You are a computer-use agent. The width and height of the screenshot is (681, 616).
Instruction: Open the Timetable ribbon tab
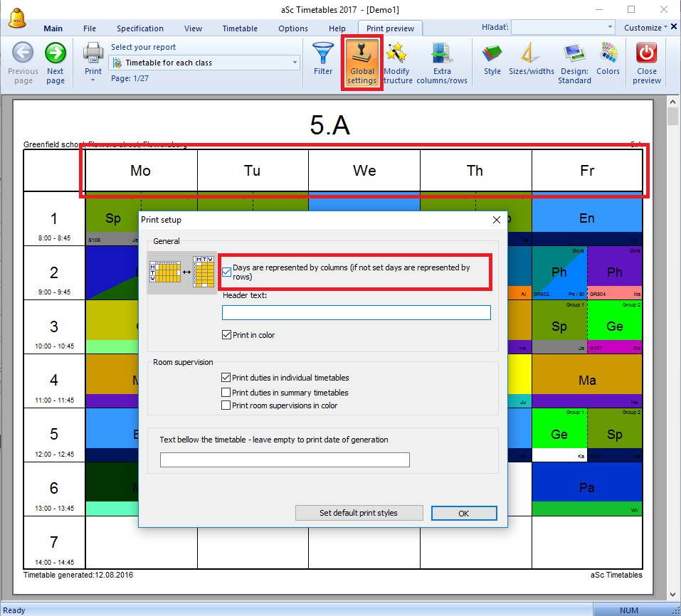tap(240, 28)
